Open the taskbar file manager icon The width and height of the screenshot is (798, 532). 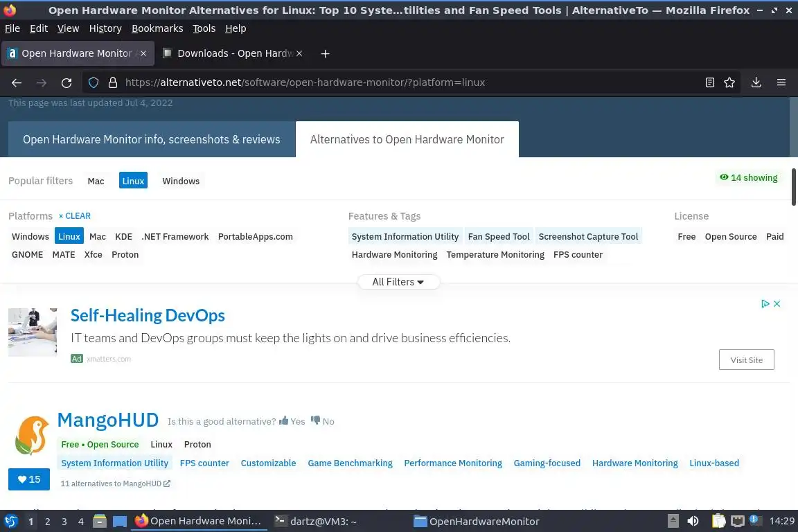click(x=100, y=522)
